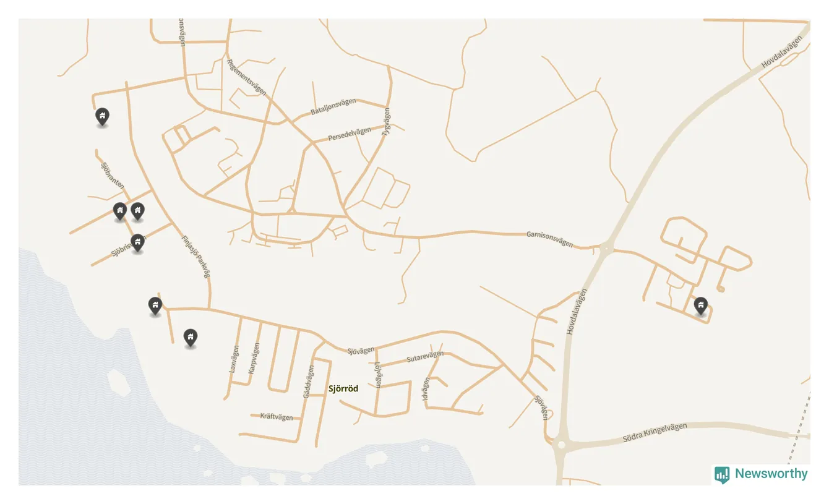Open the Newsworthy text link
Screen dimensions: 829x504
(771, 474)
